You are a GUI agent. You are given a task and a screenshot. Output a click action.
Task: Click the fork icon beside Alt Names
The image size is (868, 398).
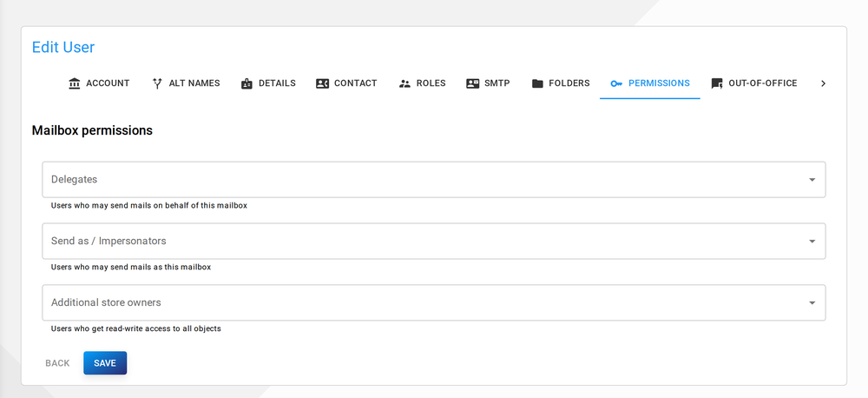pos(157,83)
